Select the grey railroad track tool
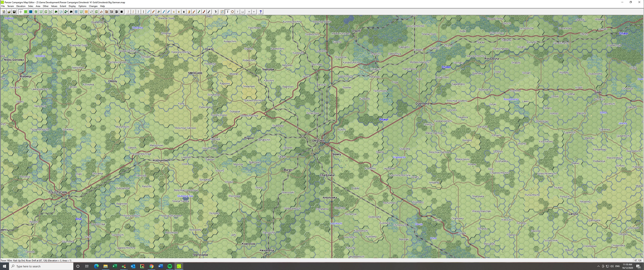Image resolution: width=644 pixels, height=270 pixels. [209, 12]
